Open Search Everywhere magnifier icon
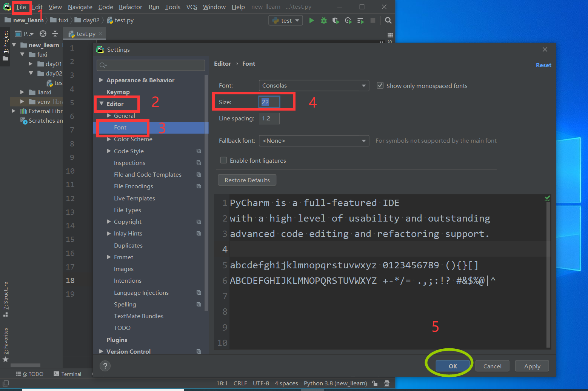 click(388, 20)
